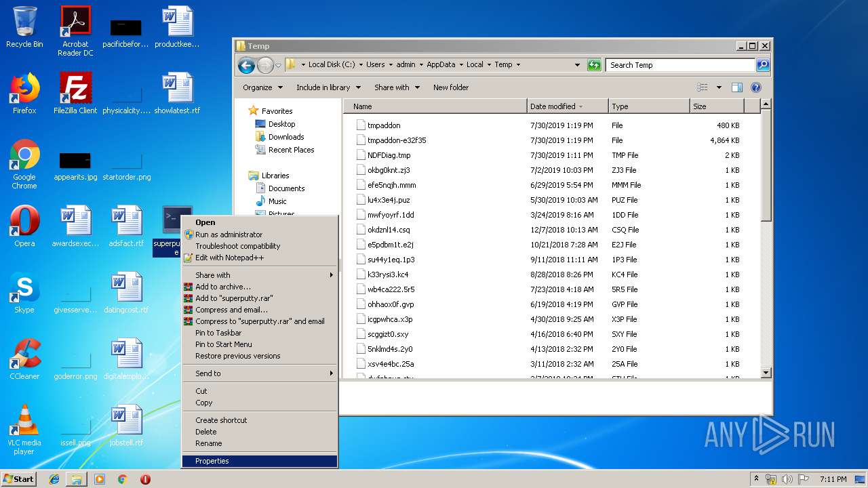Image resolution: width=868 pixels, height=488 pixels.
Task: Click media player taskbar icon
Action: tap(100, 479)
